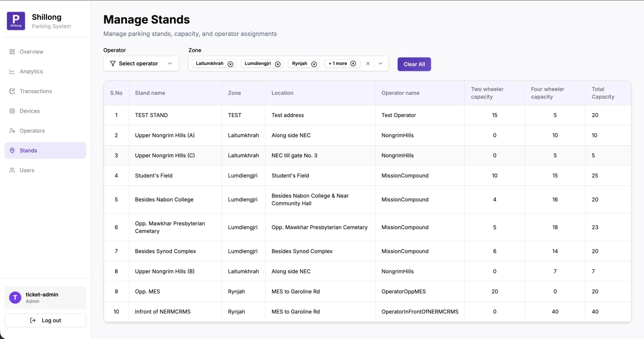Select the Stands sidebar item
The height and width of the screenshot is (339, 644).
point(45,150)
